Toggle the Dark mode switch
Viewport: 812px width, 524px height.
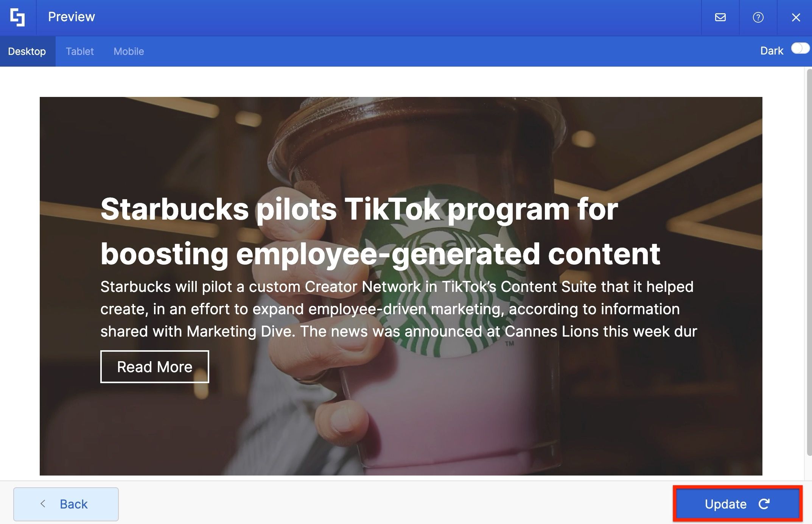800,49
